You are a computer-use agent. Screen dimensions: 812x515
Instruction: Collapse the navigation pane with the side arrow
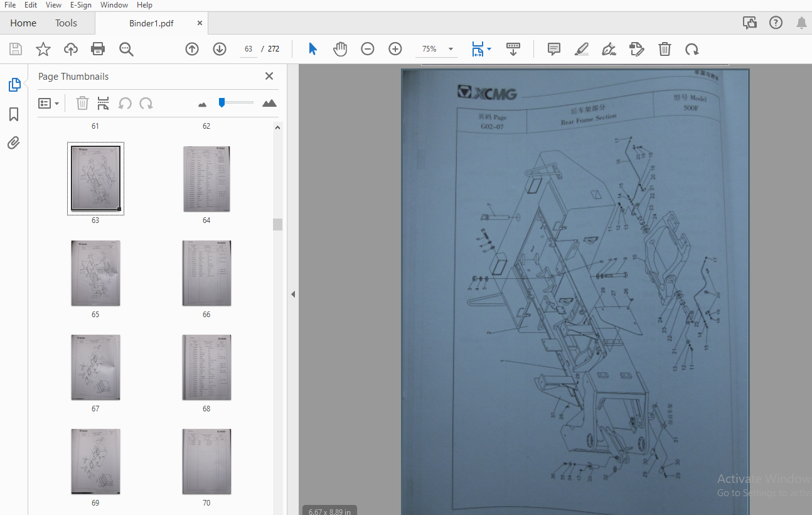[292, 294]
